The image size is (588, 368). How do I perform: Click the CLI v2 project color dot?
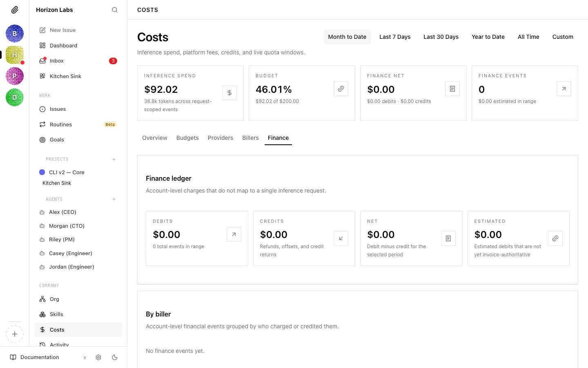point(42,172)
